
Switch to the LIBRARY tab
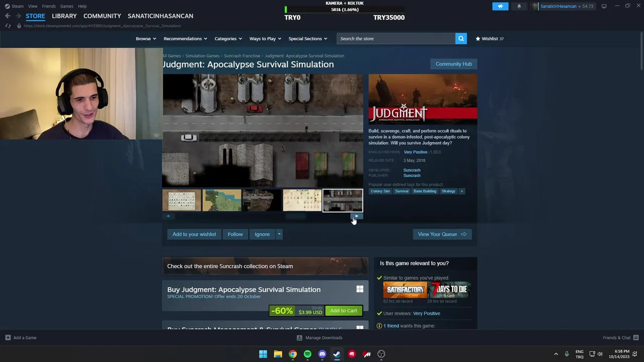coord(64,16)
